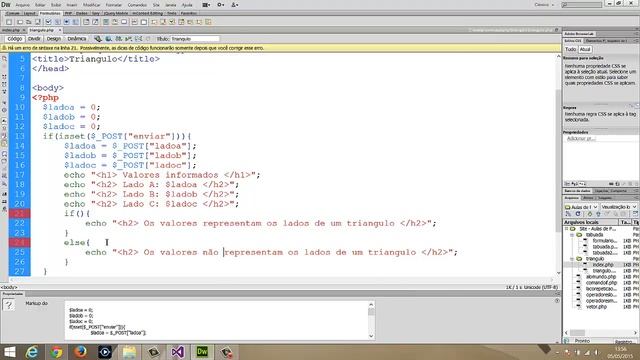640x360 pixels.
Task: Open the Visualização local dropdown
Action: click(x=618, y=207)
